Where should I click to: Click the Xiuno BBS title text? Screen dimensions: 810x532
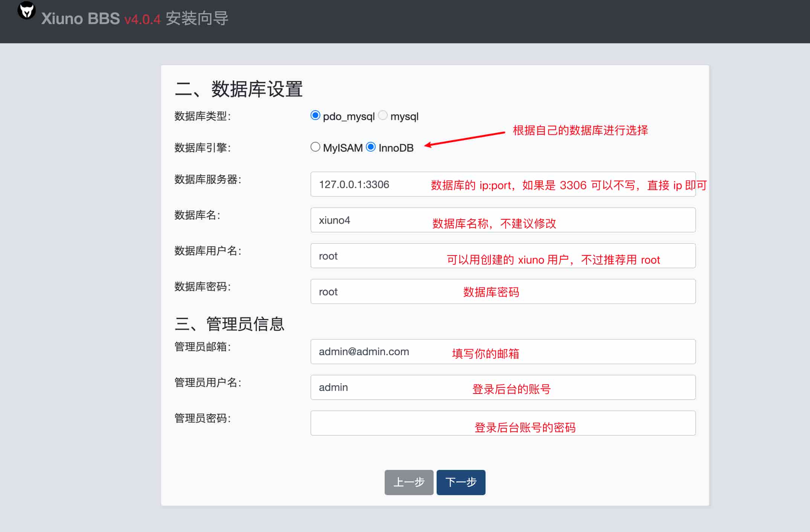[80, 19]
